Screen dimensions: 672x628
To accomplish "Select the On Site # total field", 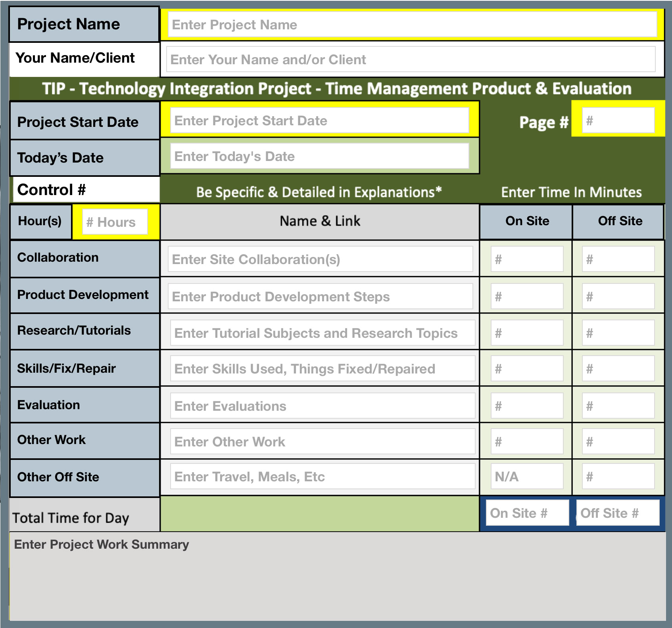I will [x=528, y=513].
